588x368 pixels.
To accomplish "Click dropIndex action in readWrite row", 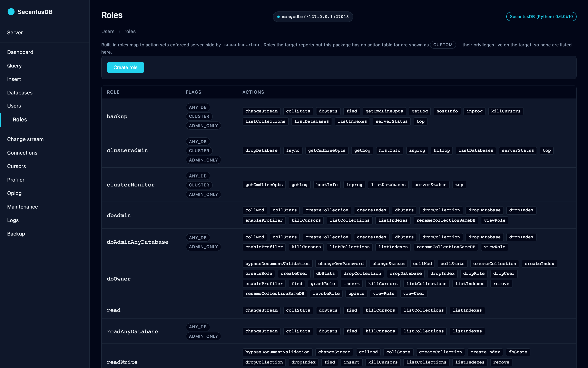I will [303, 362].
